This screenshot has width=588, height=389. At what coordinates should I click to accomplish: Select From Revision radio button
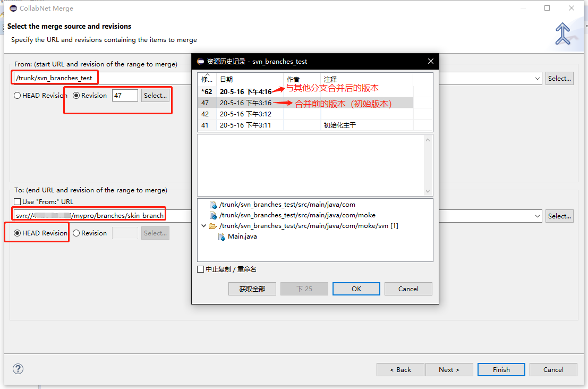point(76,96)
